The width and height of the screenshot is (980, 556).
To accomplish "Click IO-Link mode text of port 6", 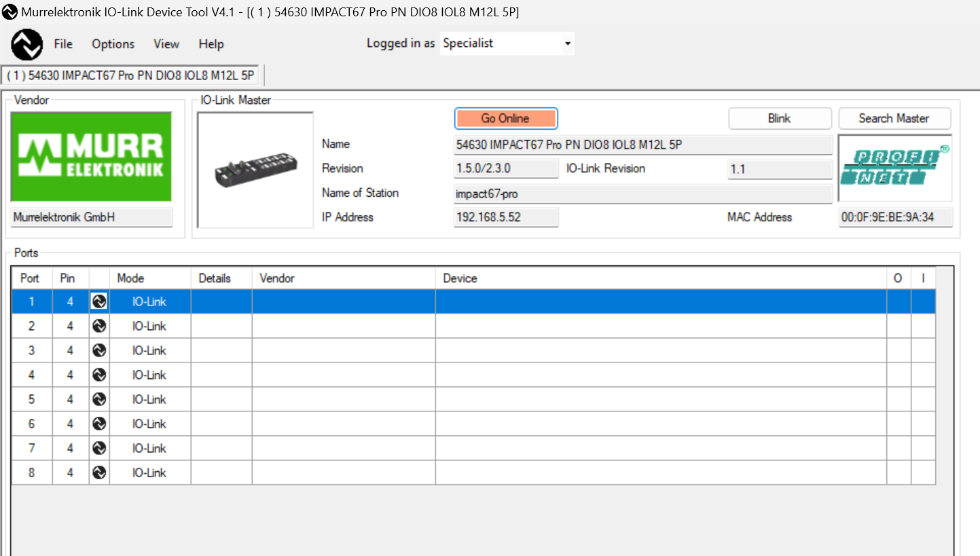I will pyautogui.click(x=149, y=424).
